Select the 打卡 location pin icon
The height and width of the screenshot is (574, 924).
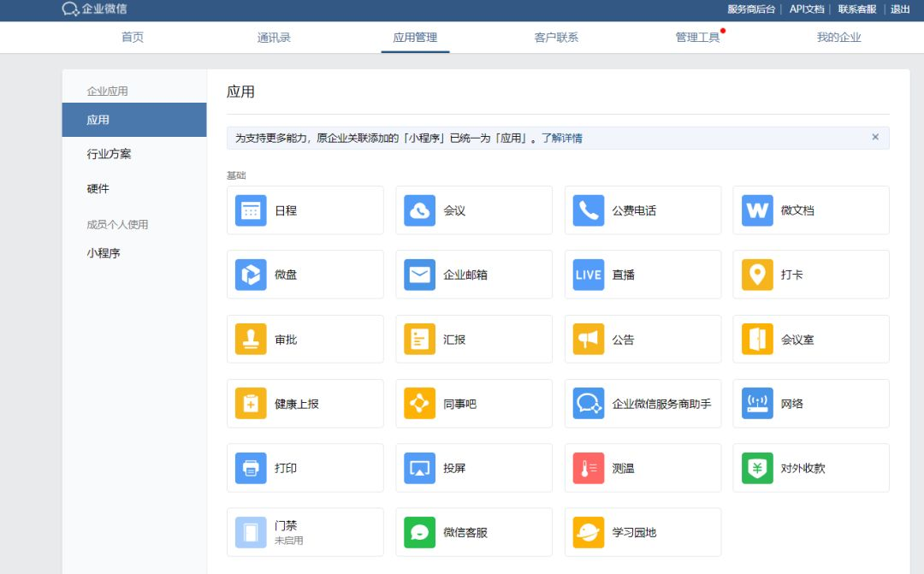(757, 275)
